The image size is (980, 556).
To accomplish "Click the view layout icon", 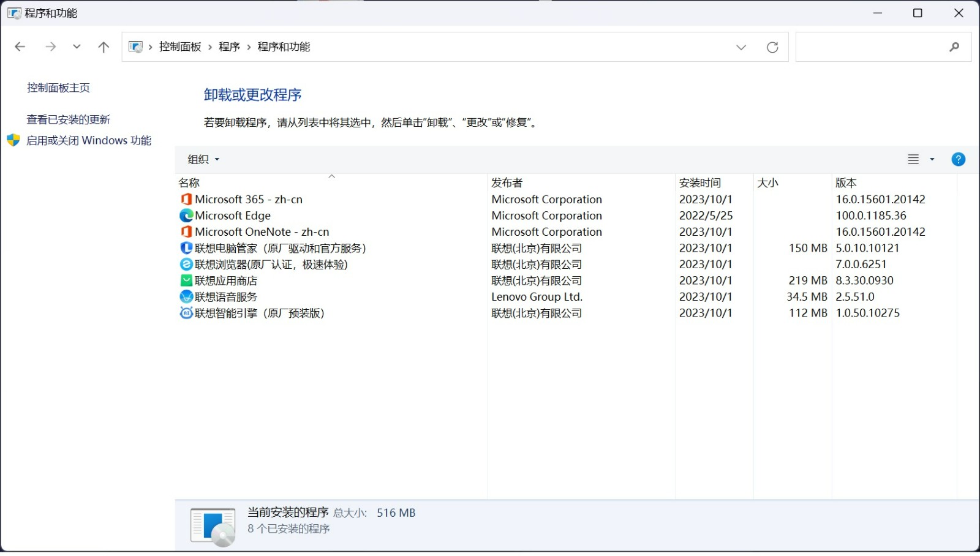I will 913,159.
